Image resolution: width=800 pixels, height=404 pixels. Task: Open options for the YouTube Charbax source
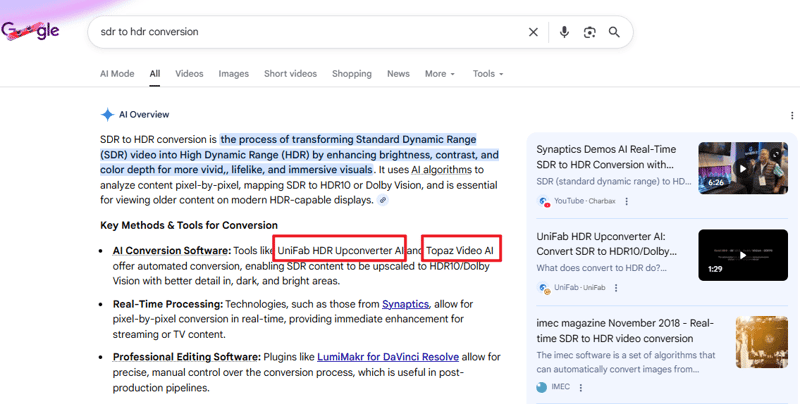point(627,201)
